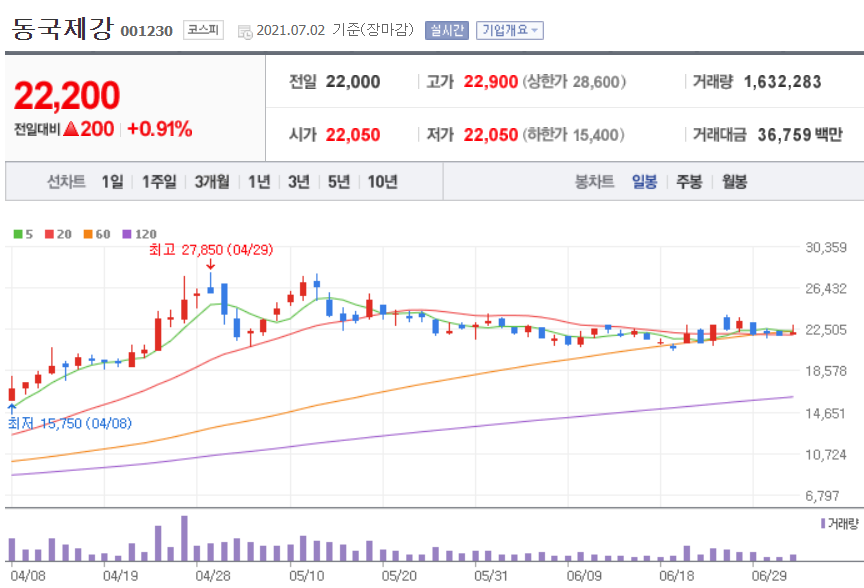Click the 30,359 price axis label
Screen dimensions: 864x588
(825, 247)
